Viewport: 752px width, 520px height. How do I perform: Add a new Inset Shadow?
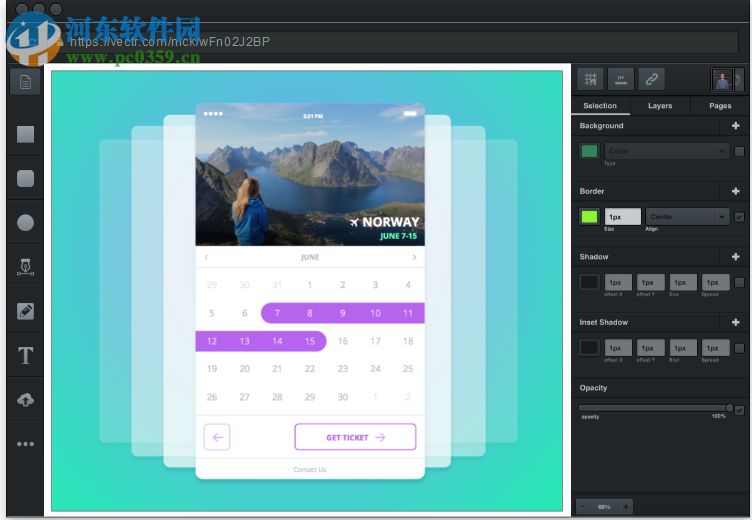[x=736, y=322]
